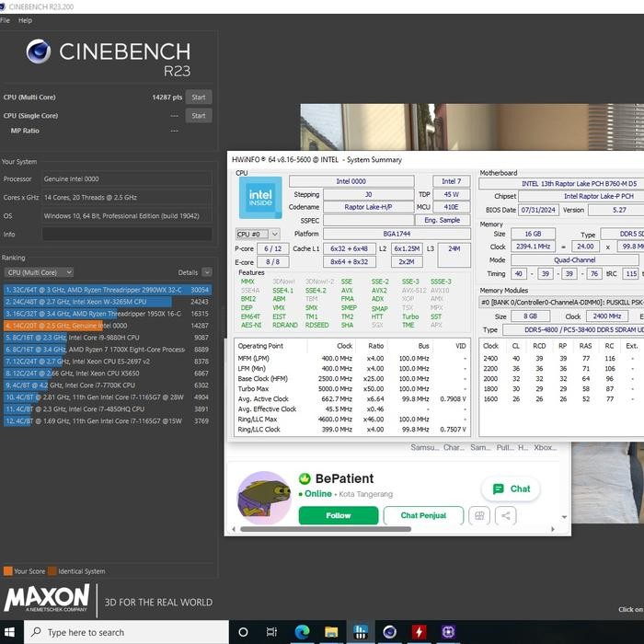Click the taskbar search box

pyautogui.click(x=126, y=632)
